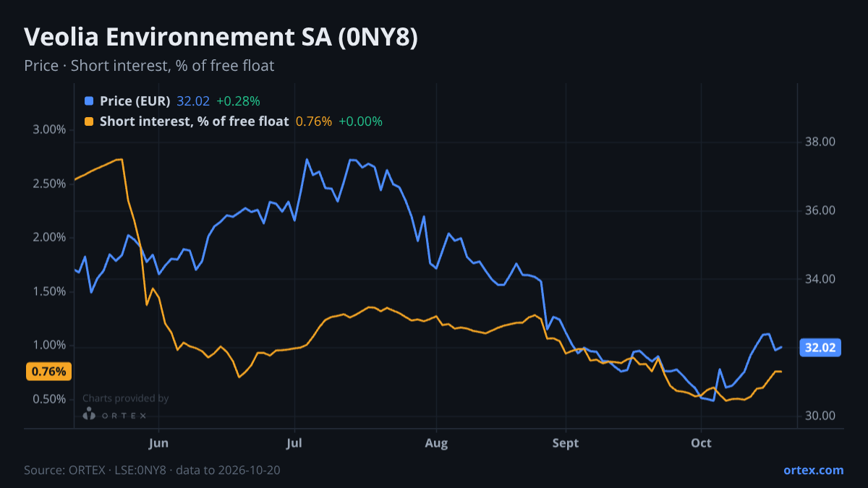Screen dimensions: 868x488
Task: Click the 1.00% left axis label
Action: point(50,346)
